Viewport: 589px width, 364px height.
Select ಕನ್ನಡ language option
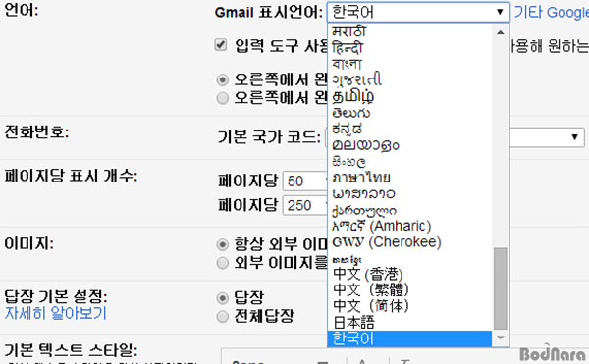tap(348, 129)
